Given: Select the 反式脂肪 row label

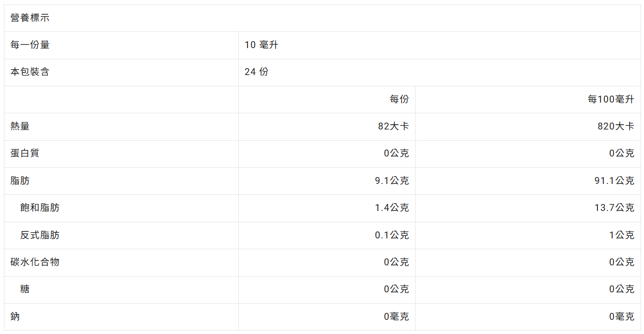Looking at the screenshot, I should click(40, 235).
